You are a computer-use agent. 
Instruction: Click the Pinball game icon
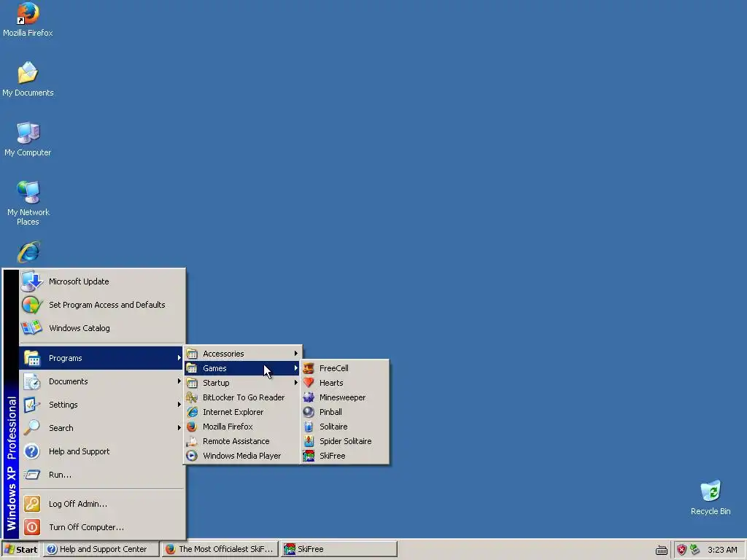tap(309, 412)
